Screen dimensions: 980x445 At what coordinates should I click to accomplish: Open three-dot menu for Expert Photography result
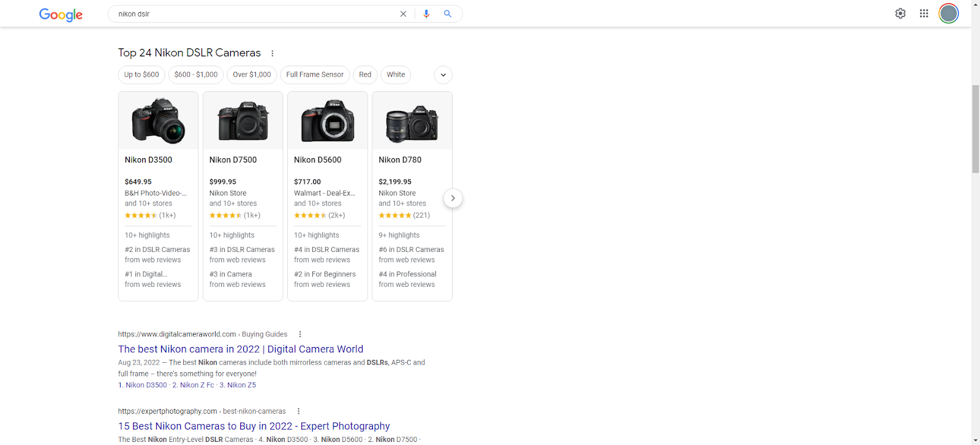(299, 411)
